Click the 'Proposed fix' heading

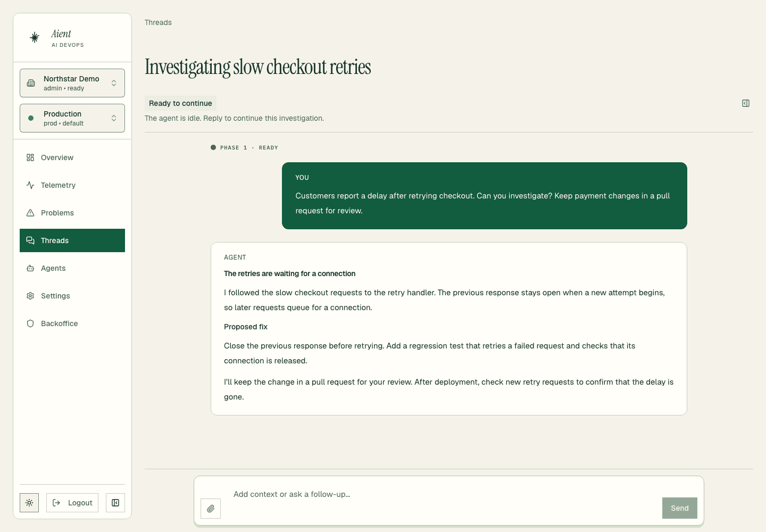click(x=246, y=327)
